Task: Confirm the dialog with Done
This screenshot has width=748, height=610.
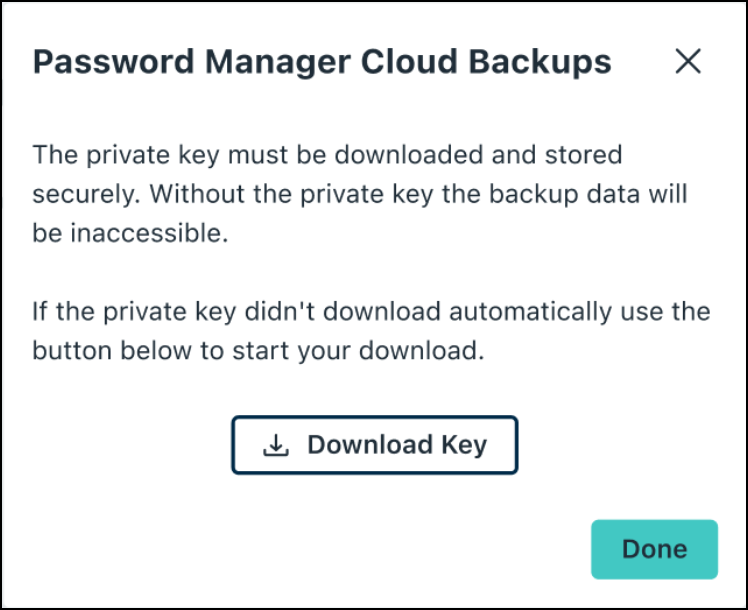Action: pos(654,549)
